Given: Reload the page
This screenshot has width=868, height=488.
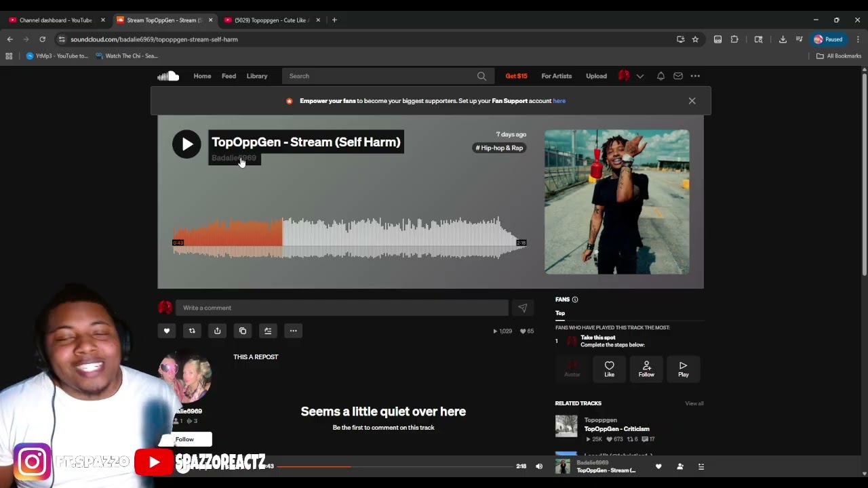Looking at the screenshot, I should 42,39.
